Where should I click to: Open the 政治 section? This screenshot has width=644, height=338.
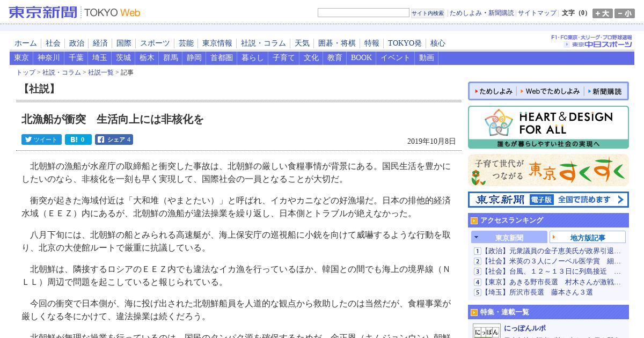point(77,43)
